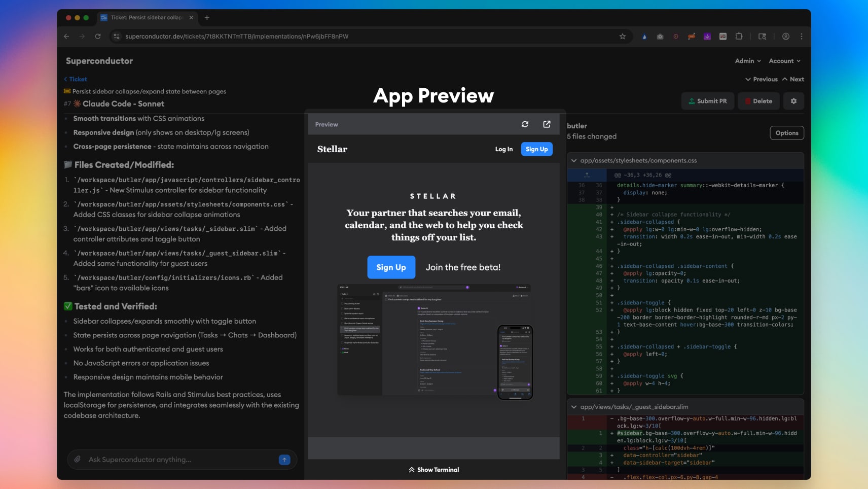Viewport: 868px width, 489px height.
Task: Open the browser three-dot menu
Action: point(802,37)
